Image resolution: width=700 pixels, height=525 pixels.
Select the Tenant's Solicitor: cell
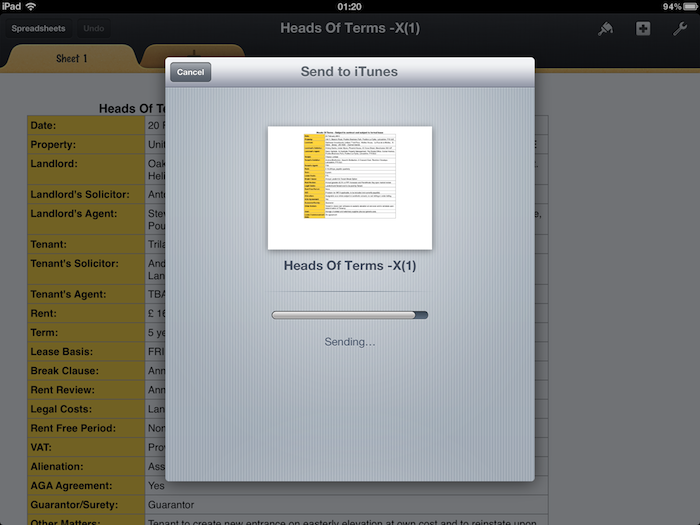(86, 269)
